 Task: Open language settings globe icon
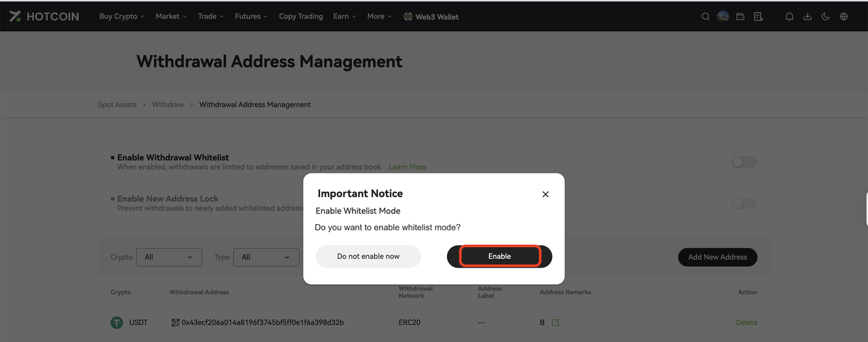(844, 16)
